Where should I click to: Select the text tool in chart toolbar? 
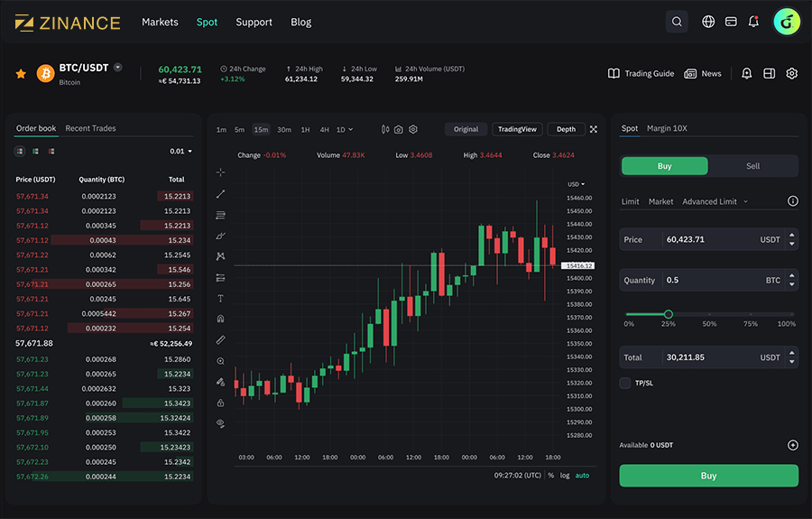(221, 298)
